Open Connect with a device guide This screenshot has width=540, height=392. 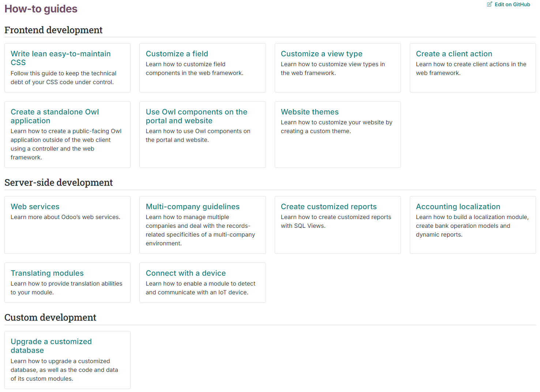[202, 283]
